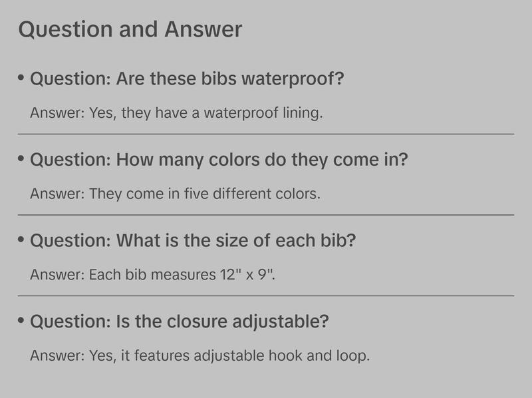The height and width of the screenshot is (398, 532).
Task: Click the bullet before the bib size question
Action: tap(21, 240)
